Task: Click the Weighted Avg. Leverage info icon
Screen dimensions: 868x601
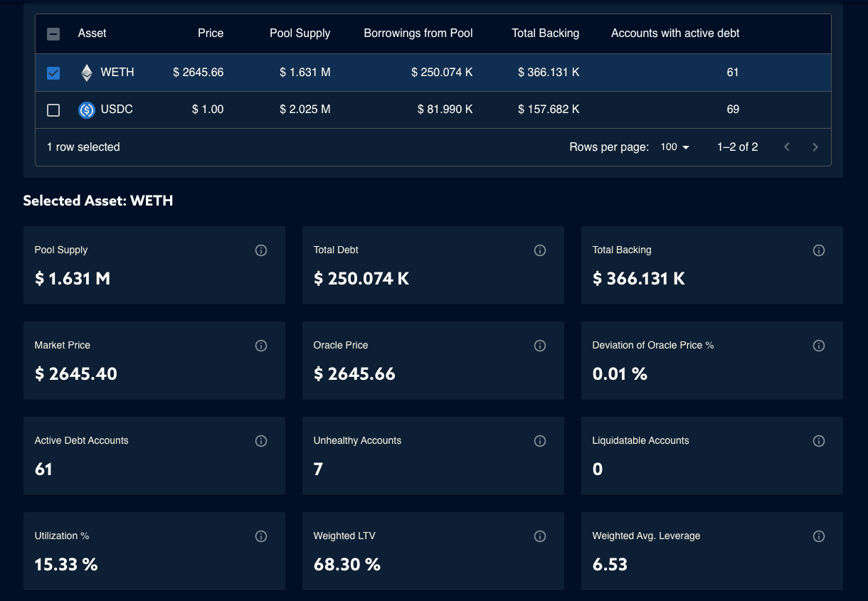Action: (x=819, y=536)
